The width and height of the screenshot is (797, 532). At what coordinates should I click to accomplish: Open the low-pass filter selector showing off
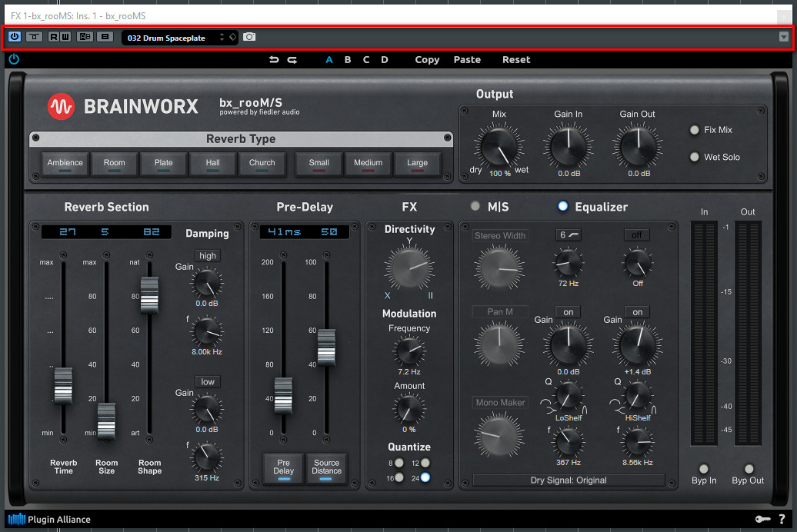[x=637, y=234]
